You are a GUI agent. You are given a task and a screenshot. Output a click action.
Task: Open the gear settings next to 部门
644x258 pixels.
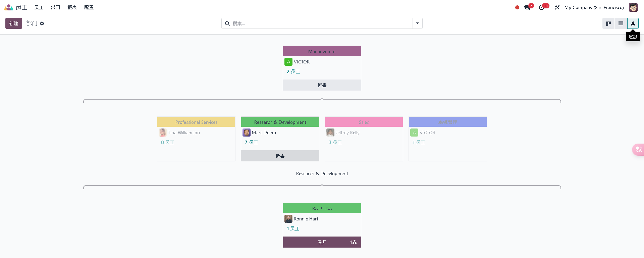[x=42, y=23]
